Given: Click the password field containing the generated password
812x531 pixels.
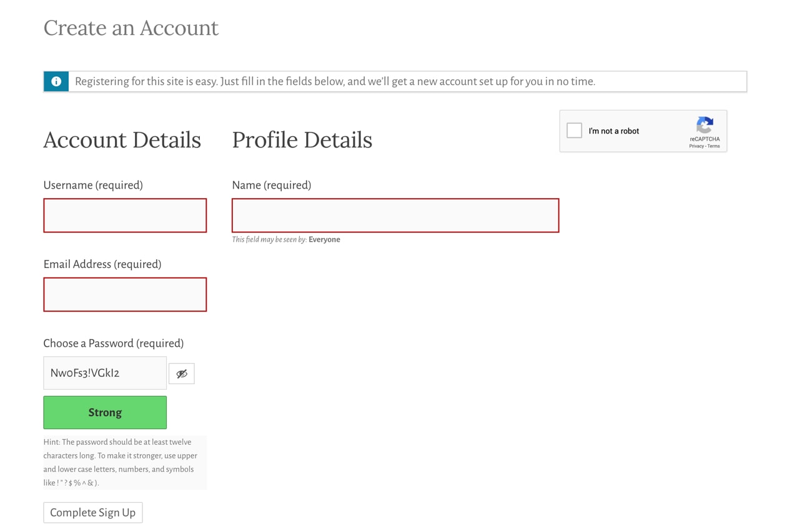Looking at the screenshot, I should (x=105, y=373).
